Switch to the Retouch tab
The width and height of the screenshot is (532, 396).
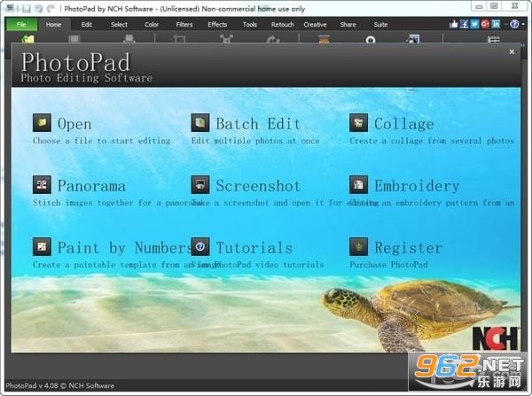pyautogui.click(x=283, y=25)
